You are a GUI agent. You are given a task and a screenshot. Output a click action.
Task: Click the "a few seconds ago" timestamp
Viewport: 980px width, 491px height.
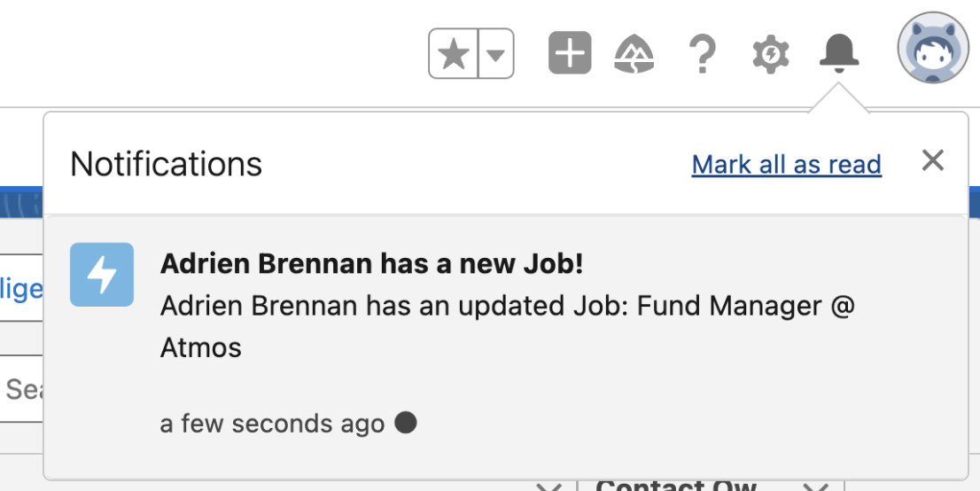tap(272, 424)
